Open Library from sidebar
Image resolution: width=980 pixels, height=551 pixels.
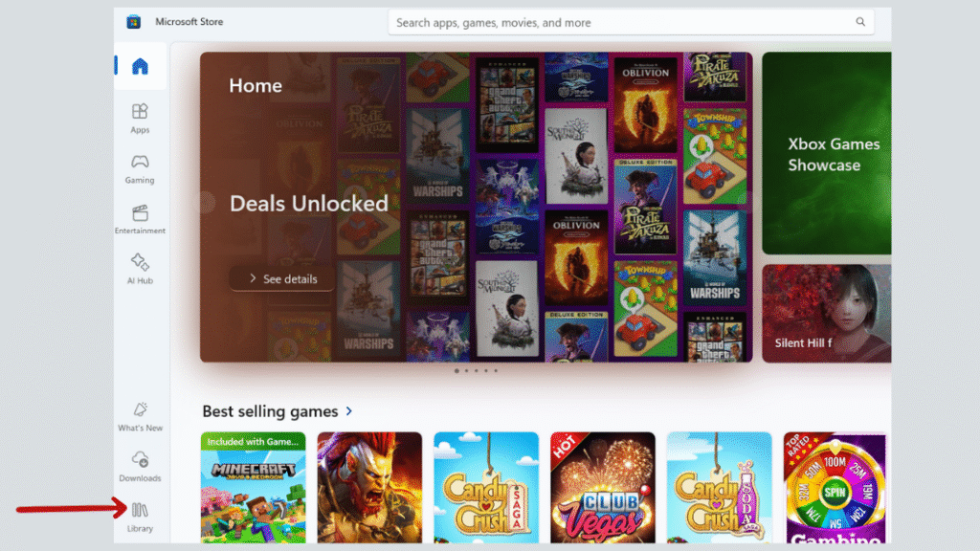[x=140, y=518]
